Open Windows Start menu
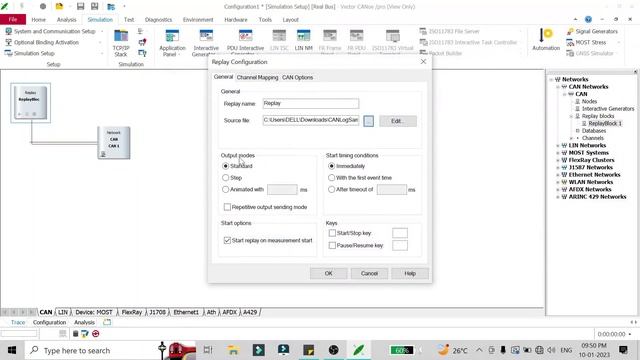The height and width of the screenshot is (360, 640). (12, 350)
